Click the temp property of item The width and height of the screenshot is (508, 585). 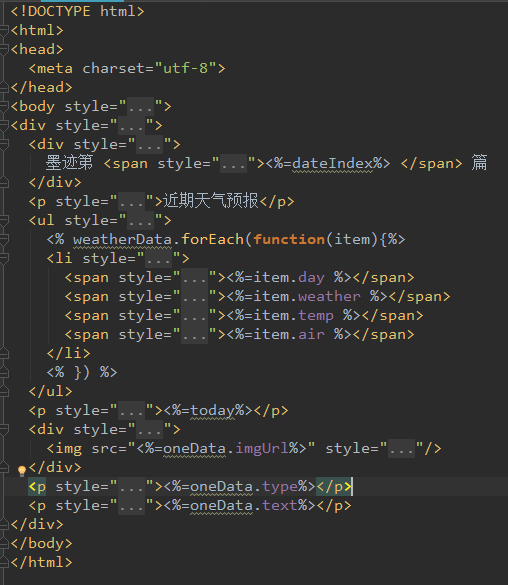(x=316, y=316)
